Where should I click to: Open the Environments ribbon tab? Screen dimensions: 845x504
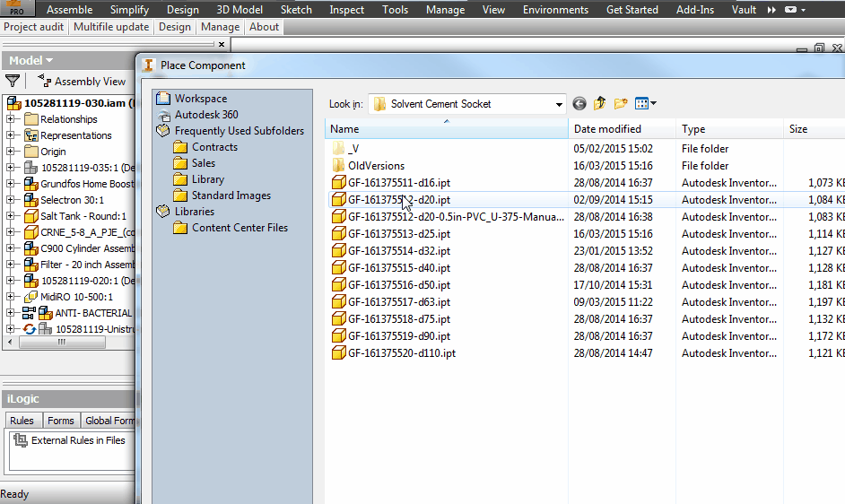pyautogui.click(x=555, y=10)
